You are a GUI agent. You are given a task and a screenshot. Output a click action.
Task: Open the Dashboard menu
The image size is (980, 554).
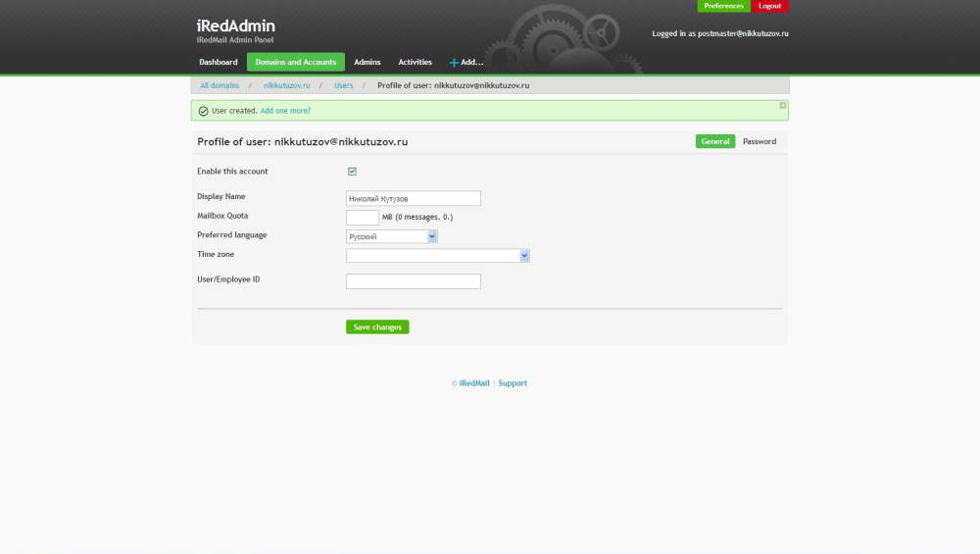pyautogui.click(x=219, y=62)
